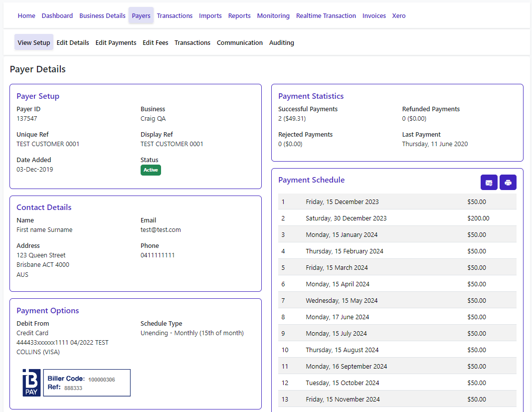Click the email payment schedule icon
The height and width of the screenshot is (412, 532).
coord(489,183)
